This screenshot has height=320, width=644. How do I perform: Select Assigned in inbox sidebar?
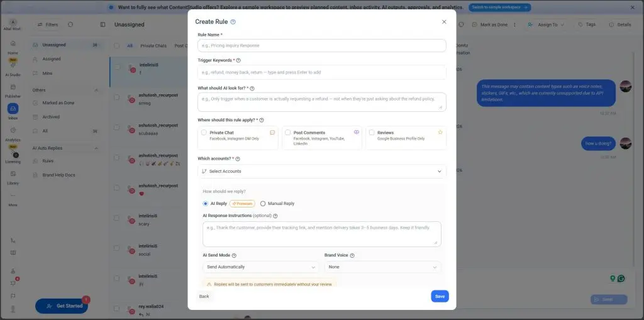click(65, 59)
